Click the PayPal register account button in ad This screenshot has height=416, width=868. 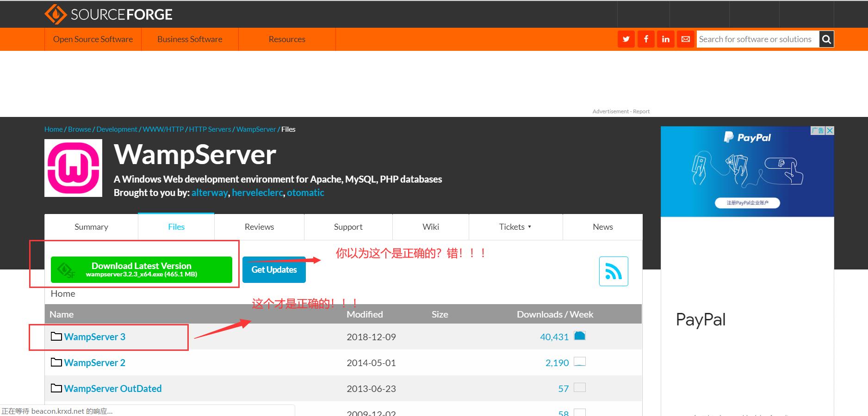[747, 203]
